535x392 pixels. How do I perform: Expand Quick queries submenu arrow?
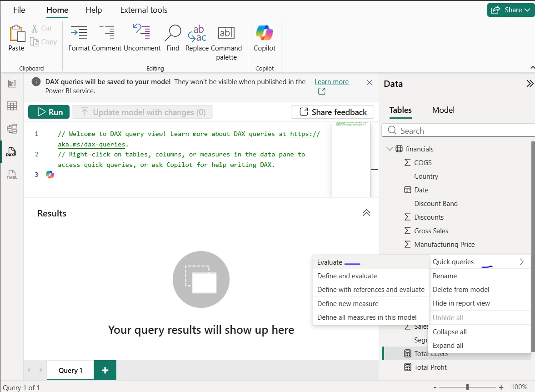[521, 262]
